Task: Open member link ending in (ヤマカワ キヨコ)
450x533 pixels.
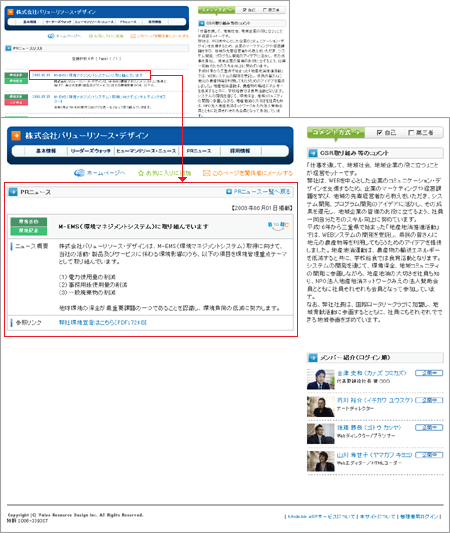Action: point(374,455)
